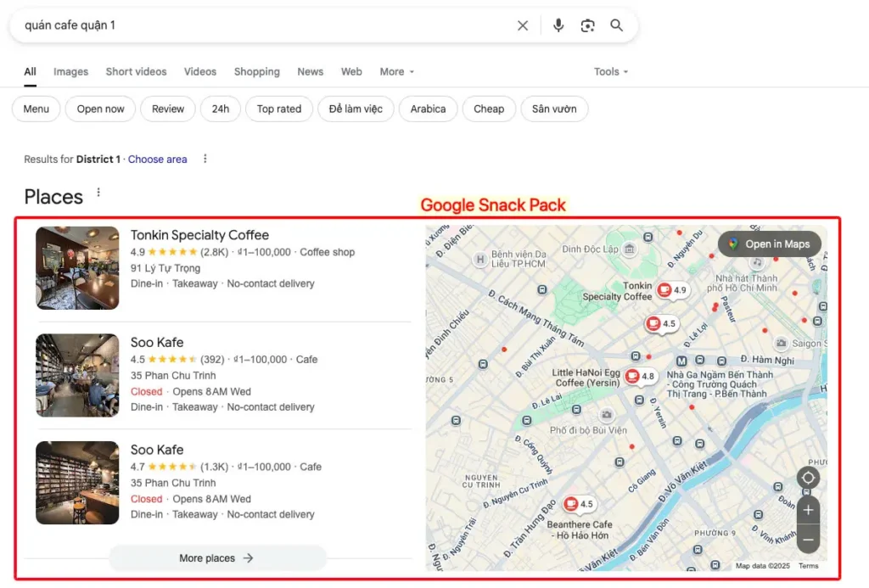Enable the 24h filter chip
This screenshot has width=869, height=588.
click(x=220, y=109)
